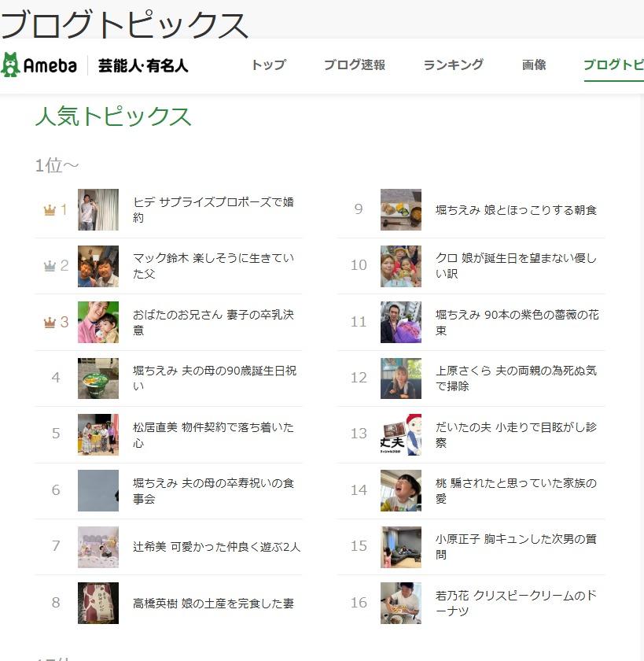Screen dimensions: 644x661
Task: Open 上原さくら 夫の両親の為死ぬ気で掃除 link
Action: point(516,378)
